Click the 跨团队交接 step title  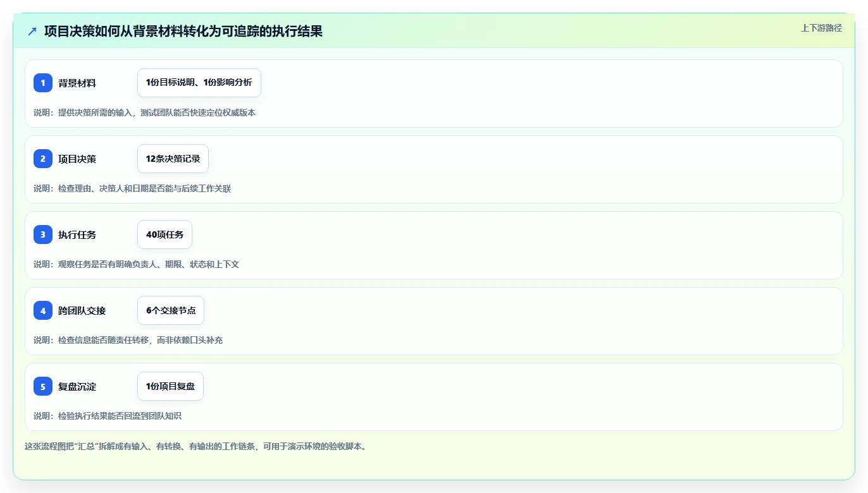82,310
